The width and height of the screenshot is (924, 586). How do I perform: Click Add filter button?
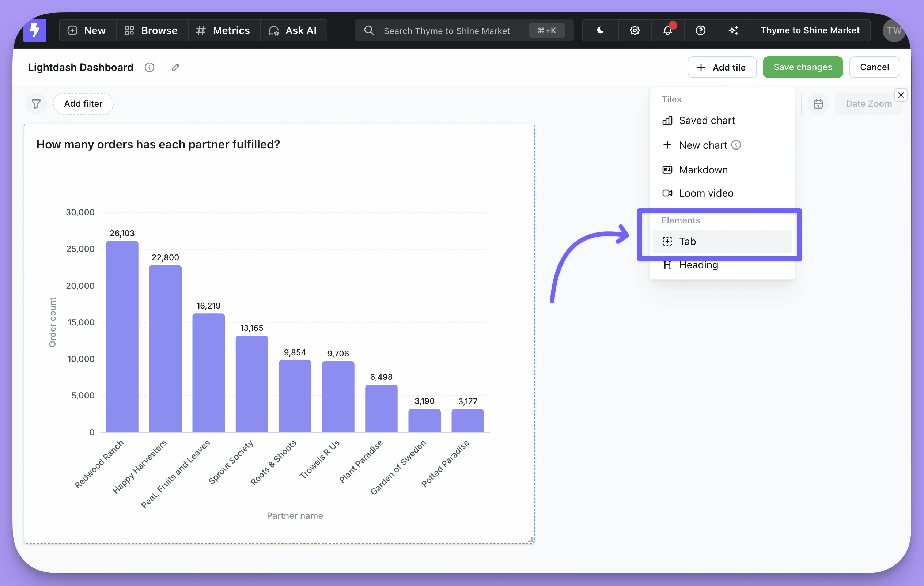click(x=83, y=103)
